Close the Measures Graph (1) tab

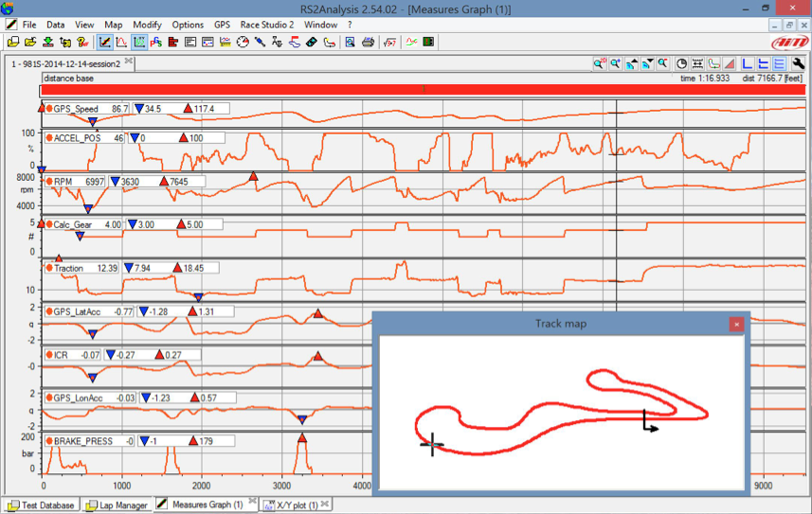click(x=251, y=503)
